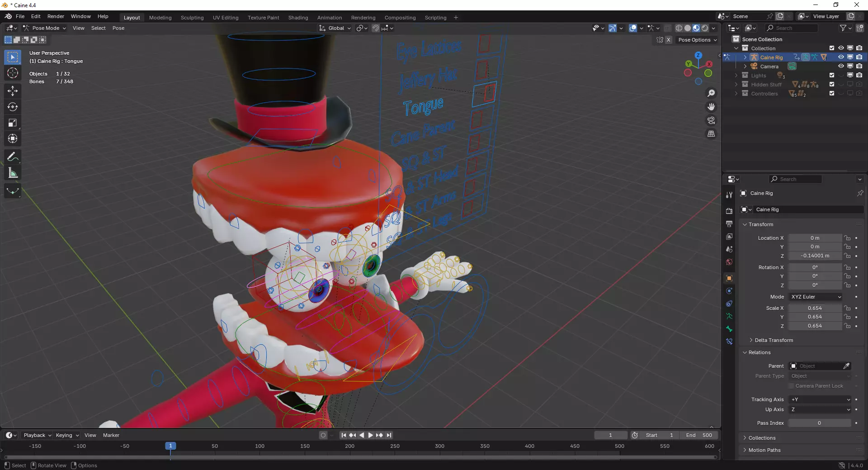Uncheck the Controllers collection checkbox
868x470 pixels.
coord(832,93)
